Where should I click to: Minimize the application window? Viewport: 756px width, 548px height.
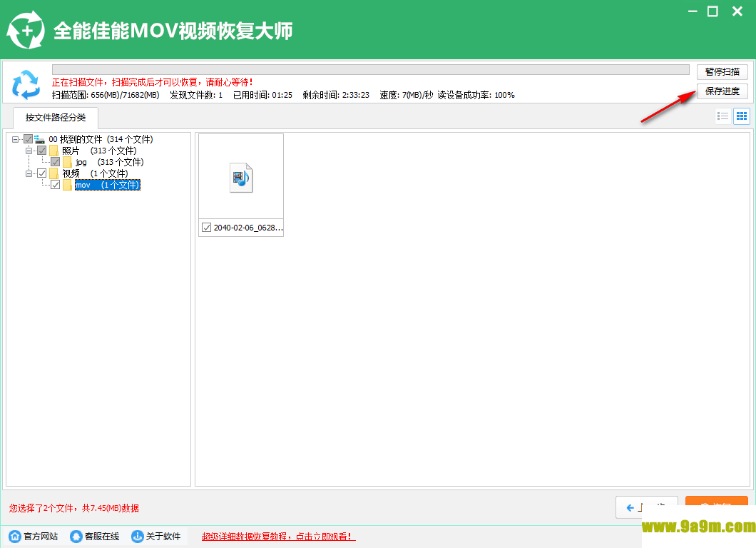pyautogui.click(x=693, y=11)
